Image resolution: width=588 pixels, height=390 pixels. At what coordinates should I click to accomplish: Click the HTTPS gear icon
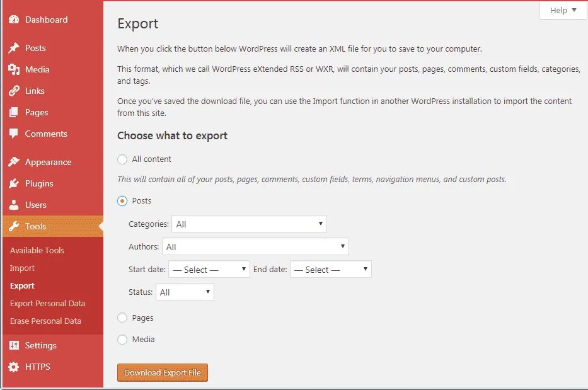[x=14, y=367]
